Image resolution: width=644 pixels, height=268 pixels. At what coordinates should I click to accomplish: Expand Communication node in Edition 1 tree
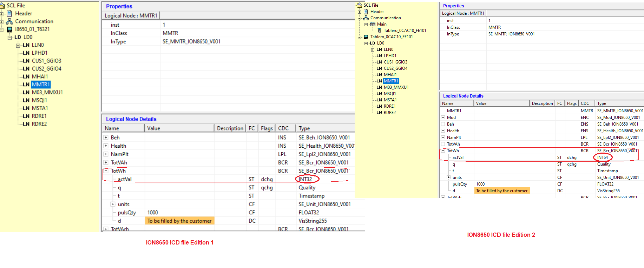point(2,22)
